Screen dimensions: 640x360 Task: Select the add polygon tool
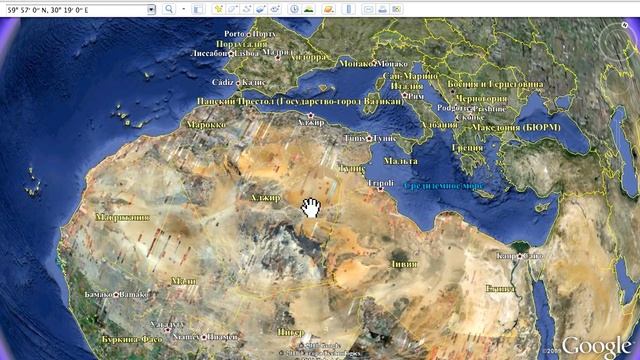click(233, 9)
